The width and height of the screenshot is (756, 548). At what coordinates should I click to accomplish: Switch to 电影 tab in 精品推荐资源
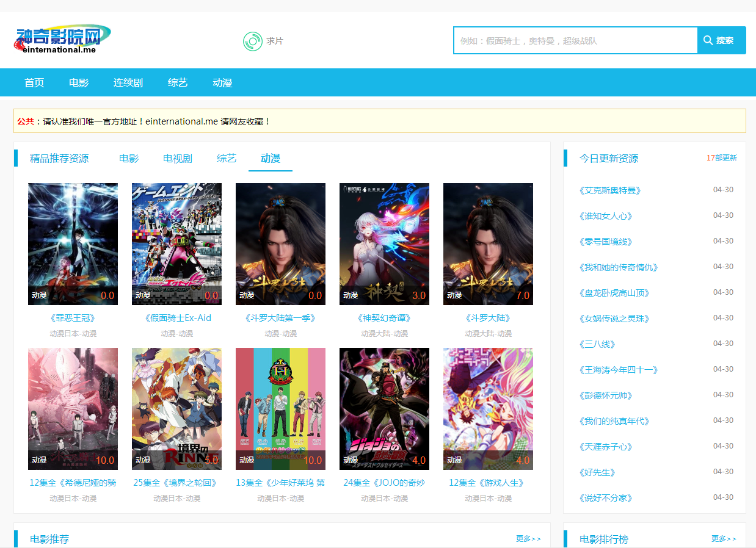pos(129,159)
